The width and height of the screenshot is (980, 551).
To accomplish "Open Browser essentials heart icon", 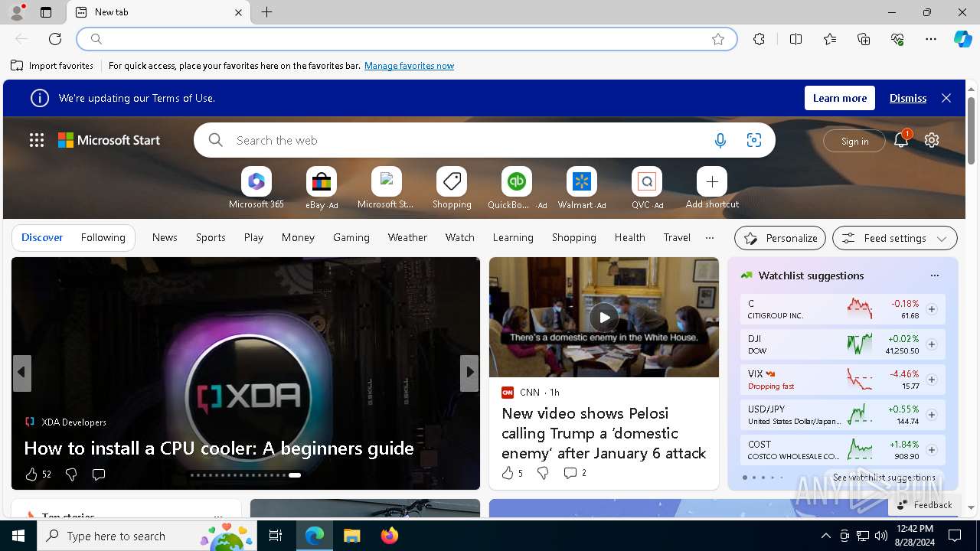I will click(897, 39).
